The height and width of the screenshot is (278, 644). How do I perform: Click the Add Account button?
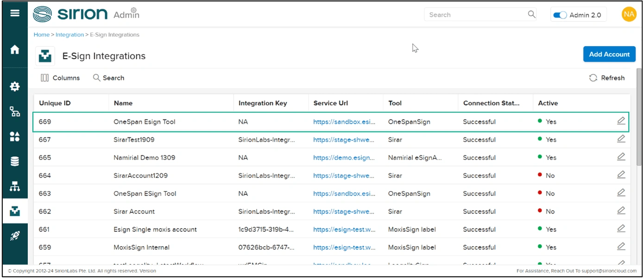coord(609,54)
